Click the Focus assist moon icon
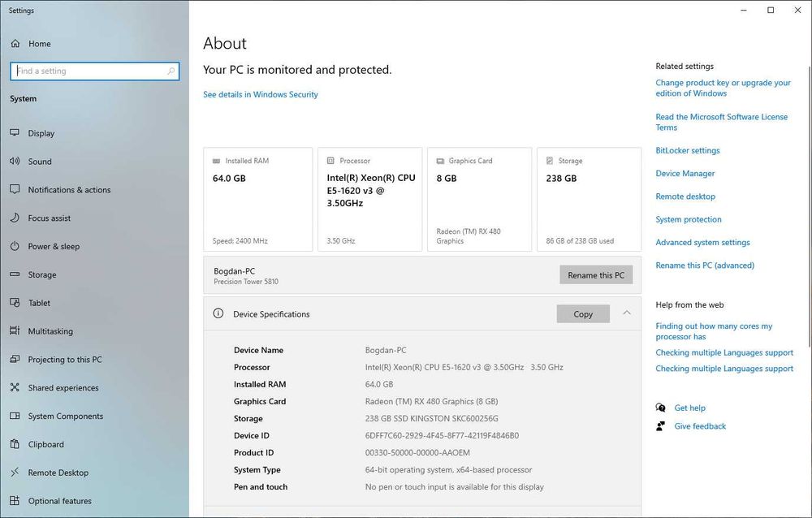The width and height of the screenshot is (812, 518). click(15, 218)
